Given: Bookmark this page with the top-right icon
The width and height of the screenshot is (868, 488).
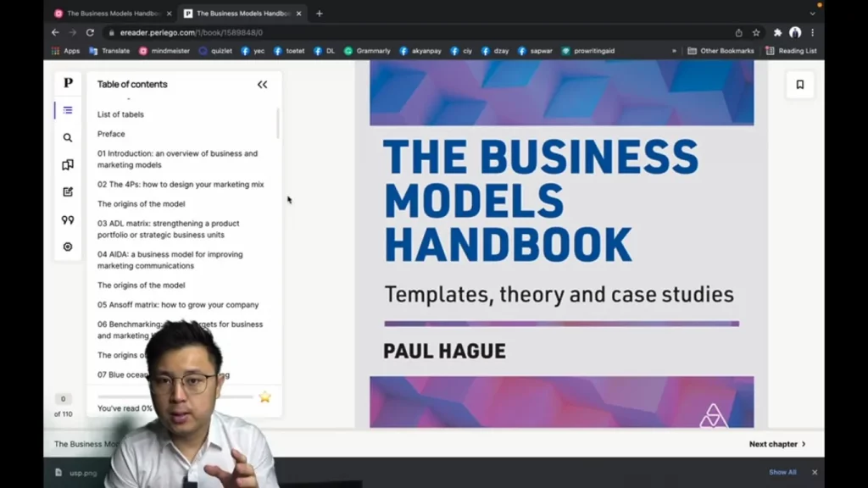Looking at the screenshot, I should [800, 85].
